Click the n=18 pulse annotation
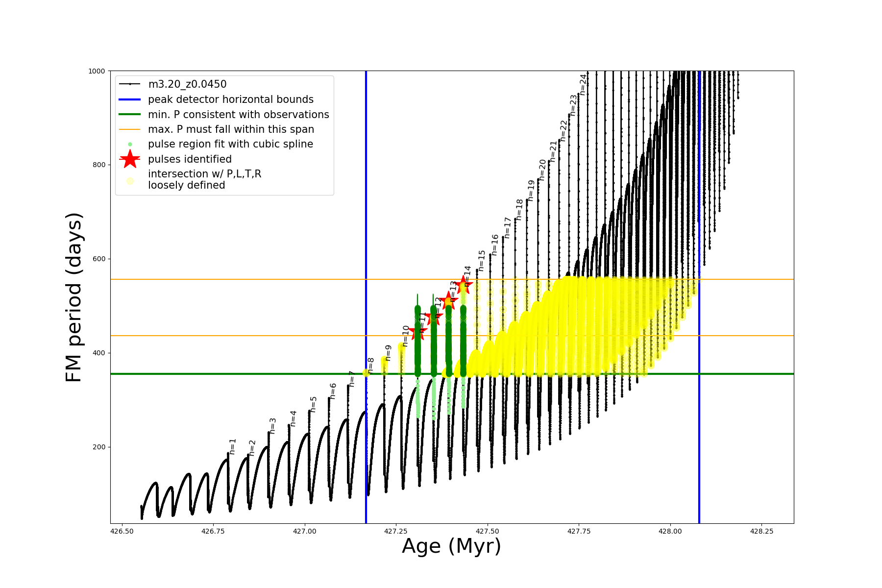This screenshot has height=588, width=882. (519, 209)
